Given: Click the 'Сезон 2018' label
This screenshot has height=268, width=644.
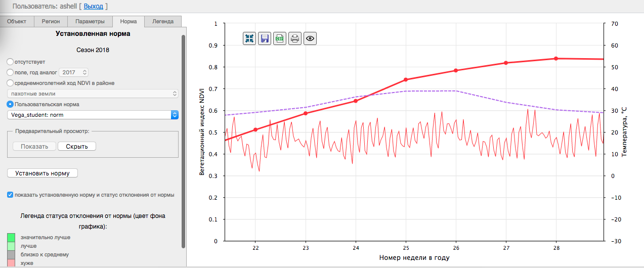Looking at the screenshot, I should pyautogui.click(x=93, y=50).
